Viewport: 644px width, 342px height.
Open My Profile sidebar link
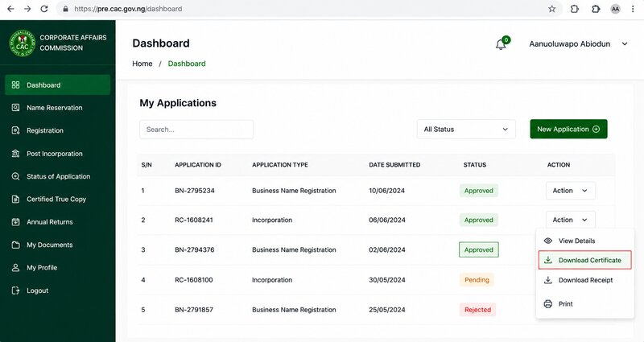(x=57, y=268)
